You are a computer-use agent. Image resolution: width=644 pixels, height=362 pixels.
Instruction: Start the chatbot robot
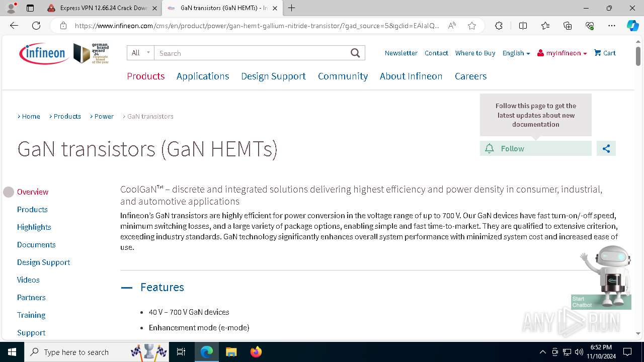click(601, 278)
